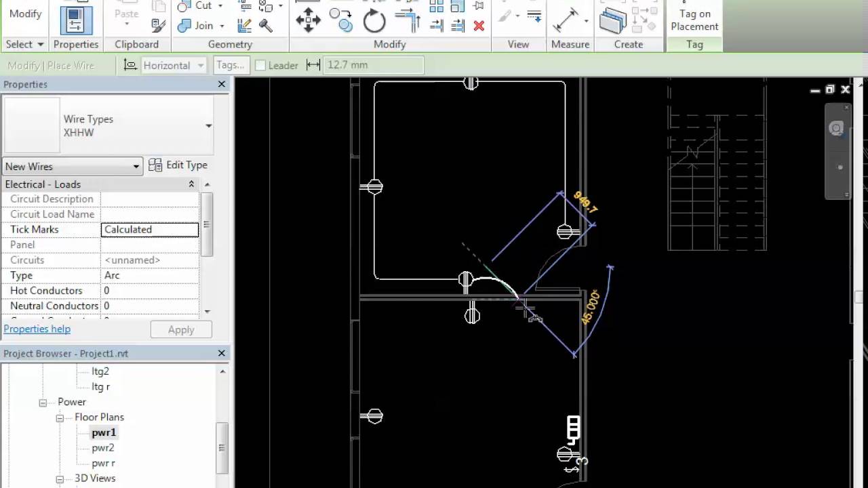
Task: Click the Apply button in Properties
Action: [x=181, y=329]
